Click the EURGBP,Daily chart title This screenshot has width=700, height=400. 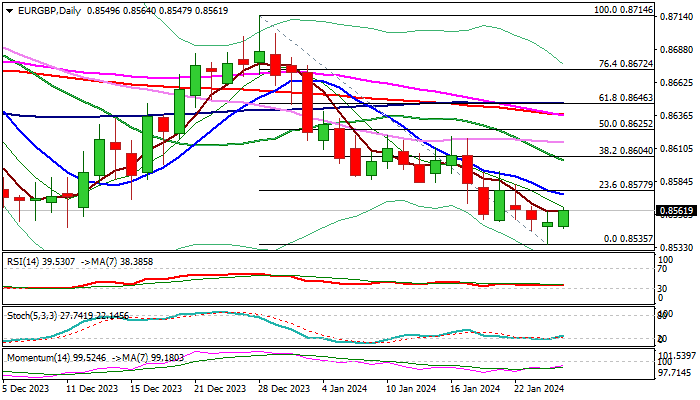(x=50, y=8)
